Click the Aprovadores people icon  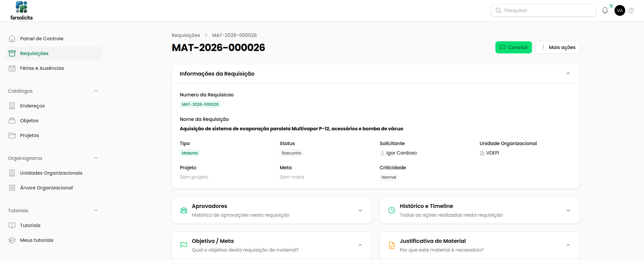pos(184,210)
